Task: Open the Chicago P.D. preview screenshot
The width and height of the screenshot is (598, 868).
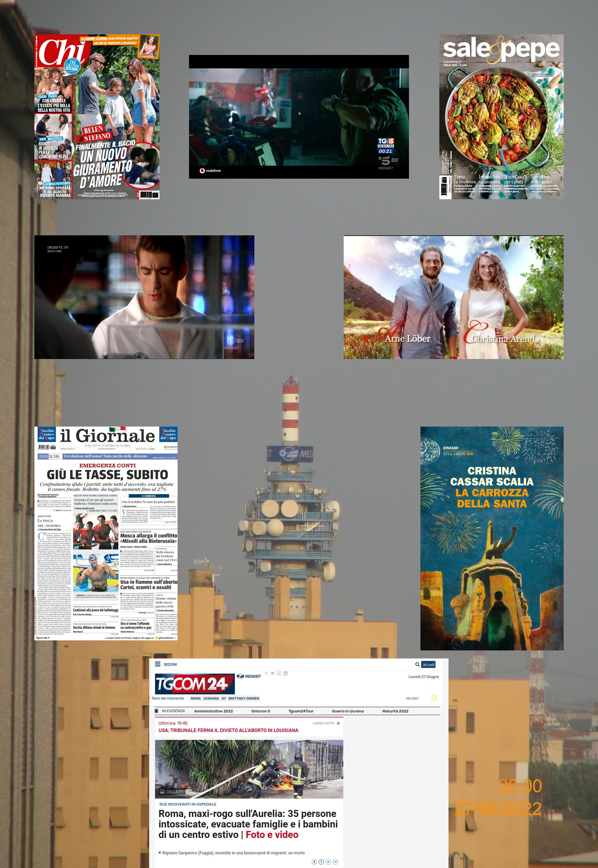Action: point(144,297)
